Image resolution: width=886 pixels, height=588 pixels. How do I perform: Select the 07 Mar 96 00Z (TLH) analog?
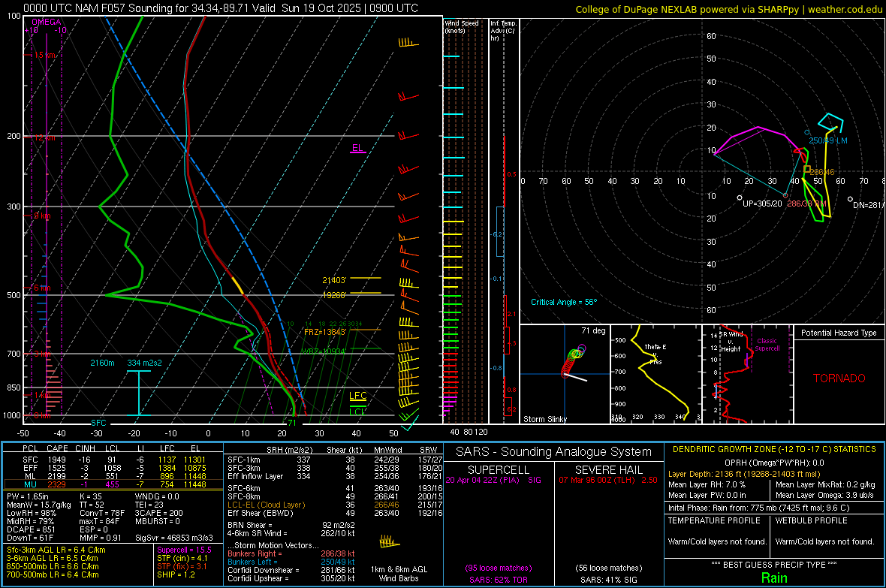pos(608,480)
